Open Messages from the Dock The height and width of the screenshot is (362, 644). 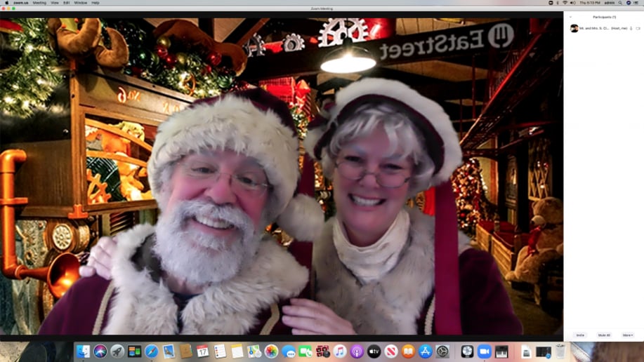pyautogui.click(x=289, y=351)
